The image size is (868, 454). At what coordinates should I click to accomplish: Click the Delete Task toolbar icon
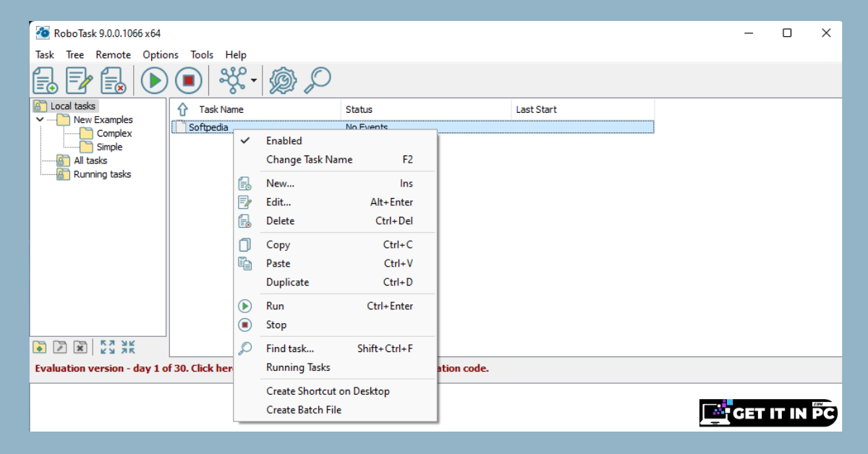[x=113, y=80]
